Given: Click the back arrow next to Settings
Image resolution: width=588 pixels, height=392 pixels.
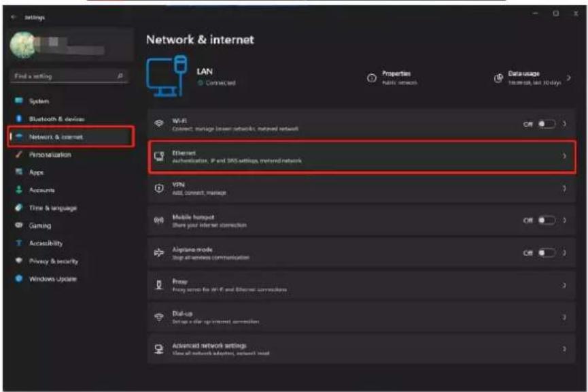Looking at the screenshot, I should click(x=14, y=17).
